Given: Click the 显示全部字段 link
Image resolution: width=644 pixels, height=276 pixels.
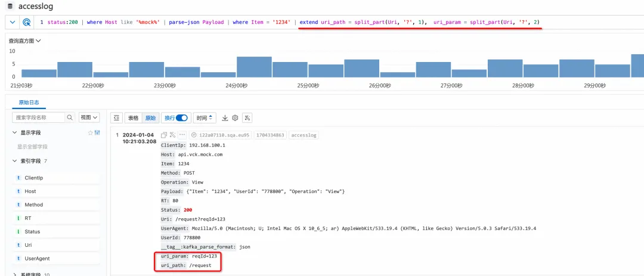Looking at the screenshot, I should [32, 147].
